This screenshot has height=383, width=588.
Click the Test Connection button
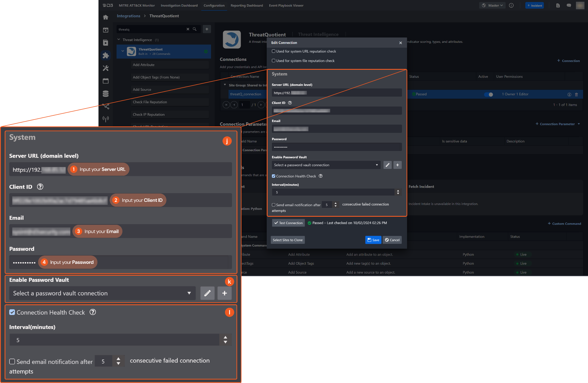(288, 223)
